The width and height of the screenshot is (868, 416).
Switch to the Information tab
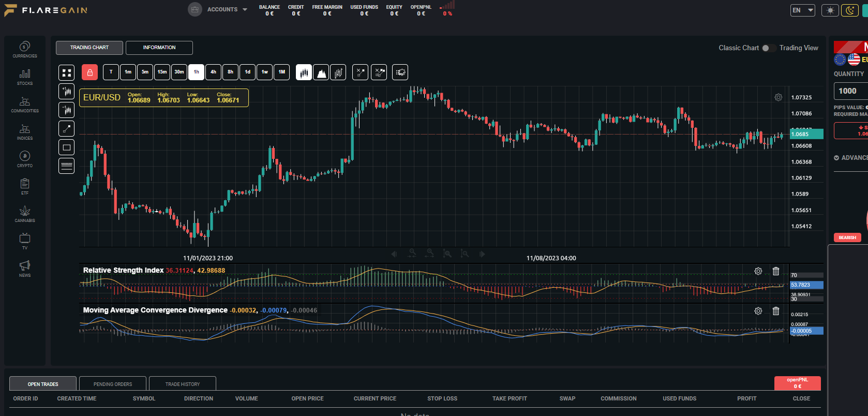coord(159,48)
